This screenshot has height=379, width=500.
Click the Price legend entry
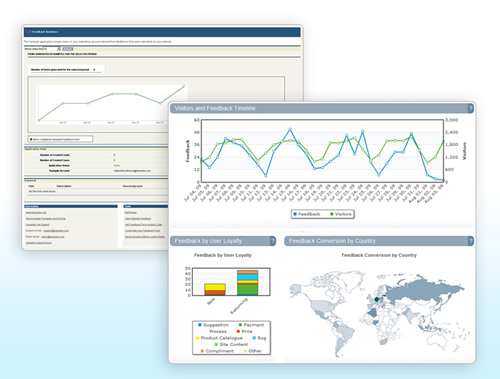click(x=244, y=331)
